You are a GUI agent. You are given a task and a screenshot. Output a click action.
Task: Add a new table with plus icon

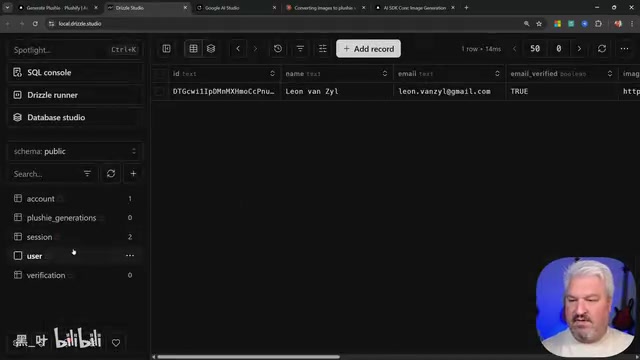pyautogui.click(x=133, y=174)
